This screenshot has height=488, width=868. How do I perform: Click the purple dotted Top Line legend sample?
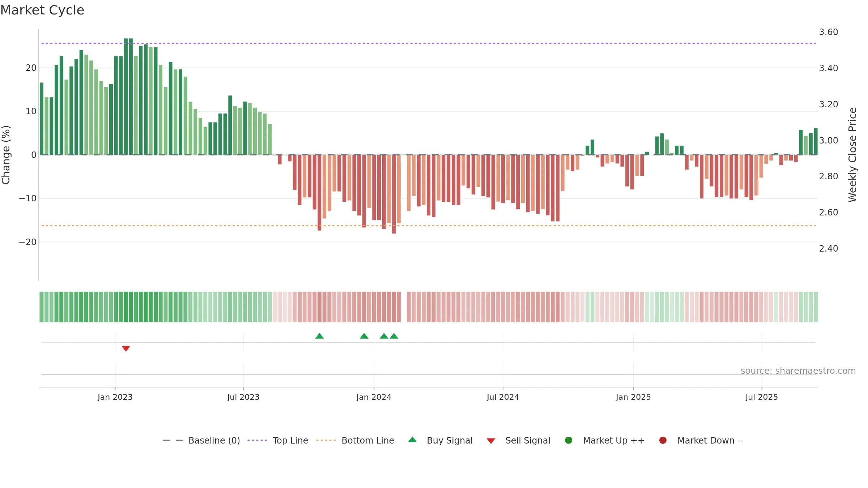click(x=257, y=440)
